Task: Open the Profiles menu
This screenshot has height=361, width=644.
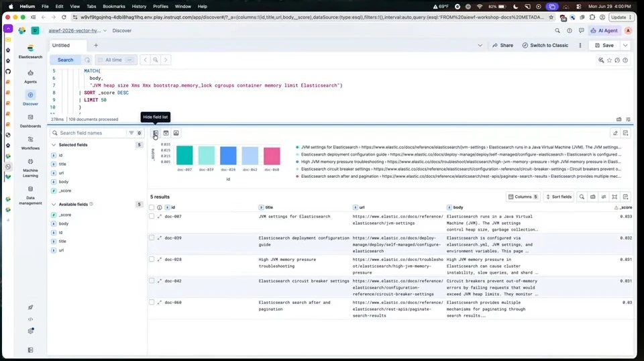Action: pyautogui.click(x=160, y=7)
